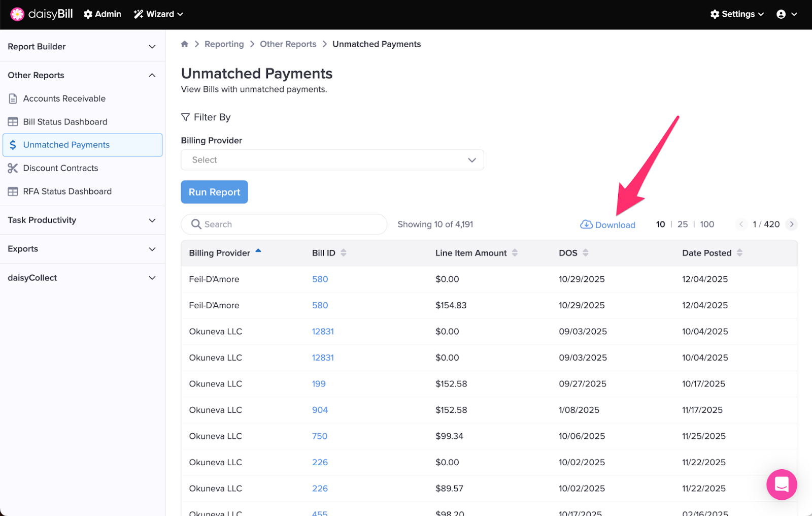Go to next page arrow
Image resolution: width=812 pixels, height=516 pixels.
coord(791,224)
